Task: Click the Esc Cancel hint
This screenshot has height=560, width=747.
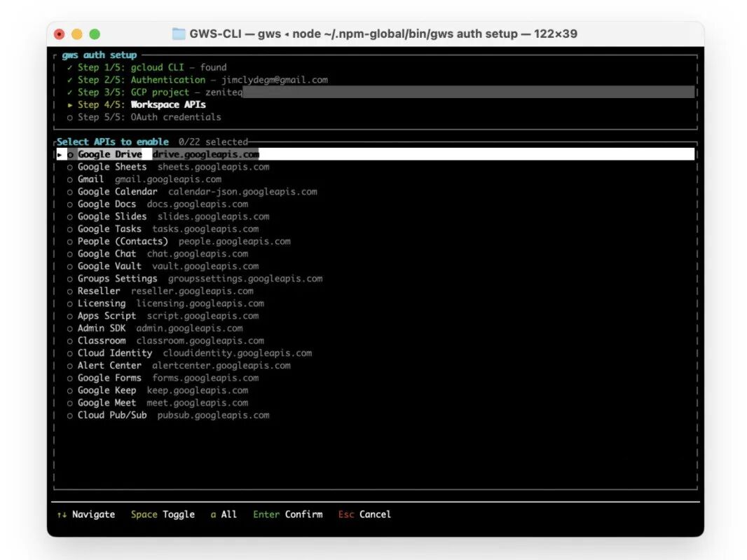Action: click(x=364, y=514)
